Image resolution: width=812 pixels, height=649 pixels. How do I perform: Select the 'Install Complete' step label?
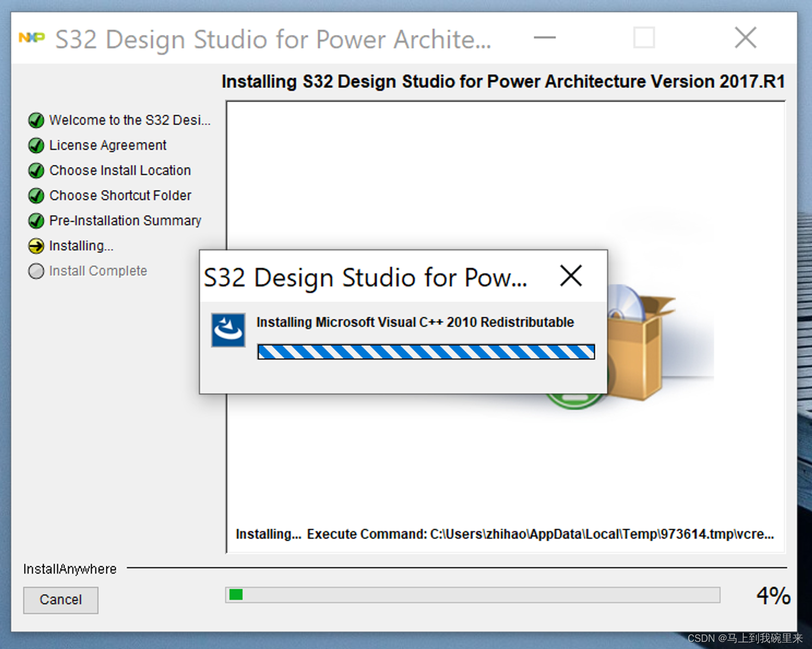[x=98, y=271]
